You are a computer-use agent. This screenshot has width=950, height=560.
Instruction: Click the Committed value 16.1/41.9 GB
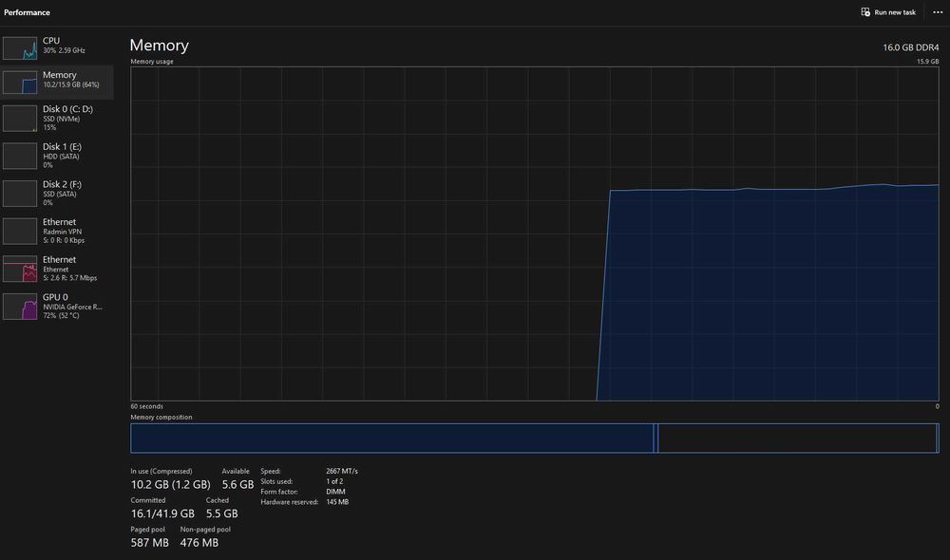(x=162, y=513)
